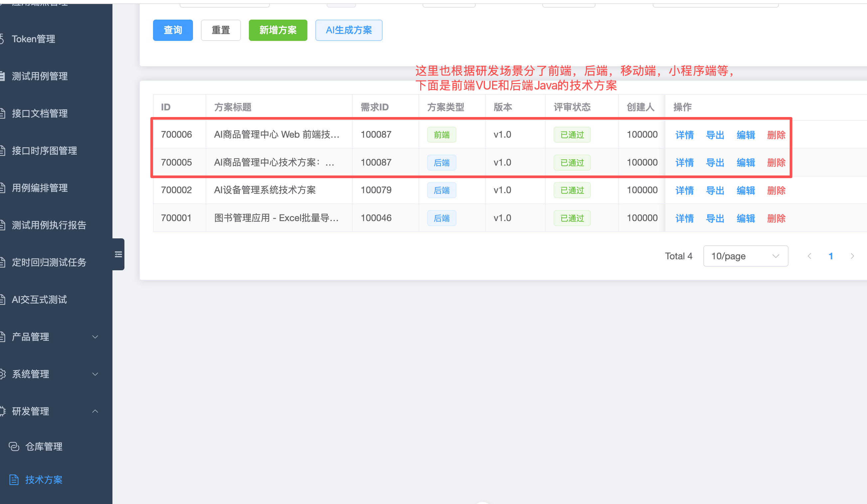Click the 系统管理 gear icon
Viewport: 867px width, 504px height.
point(3,374)
